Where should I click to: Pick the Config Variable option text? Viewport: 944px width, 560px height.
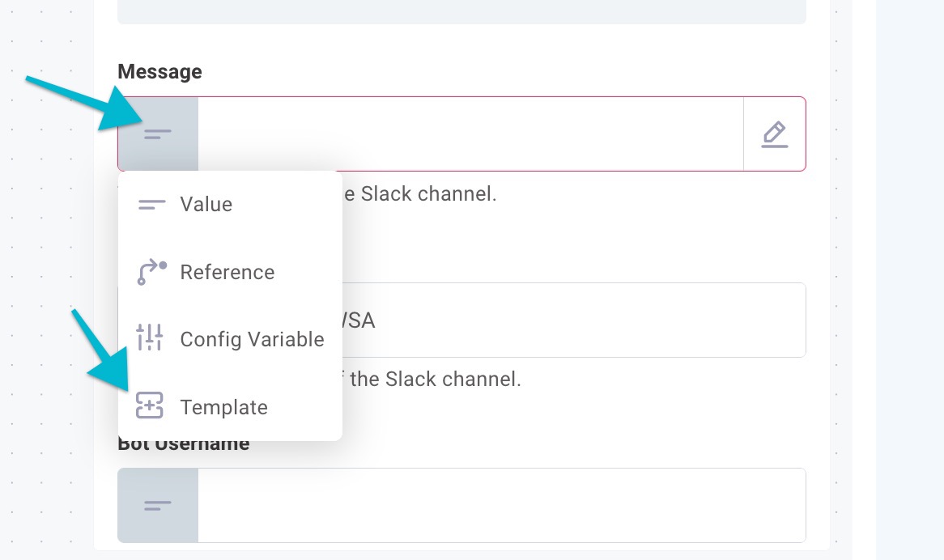coord(252,340)
